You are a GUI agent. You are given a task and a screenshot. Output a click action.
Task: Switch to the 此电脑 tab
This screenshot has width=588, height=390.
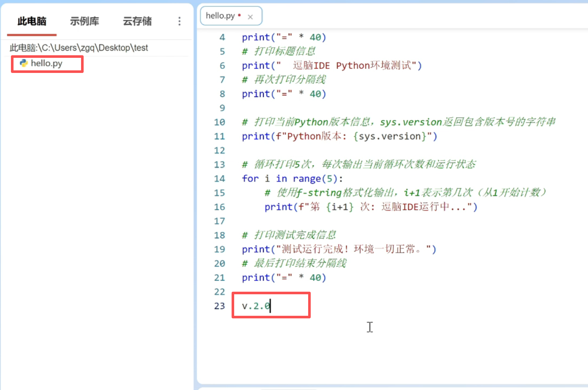pos(32,22)
